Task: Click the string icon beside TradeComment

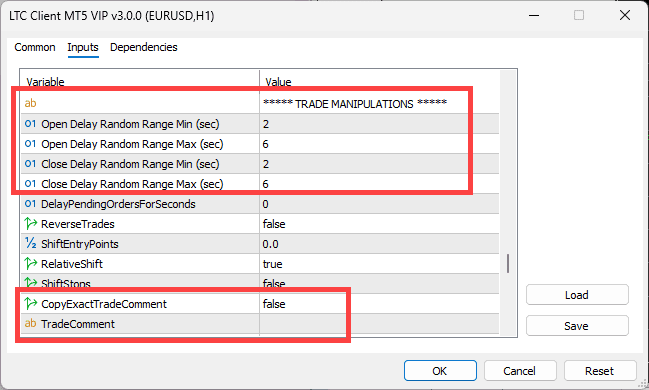Action: [x=30, y=323]
